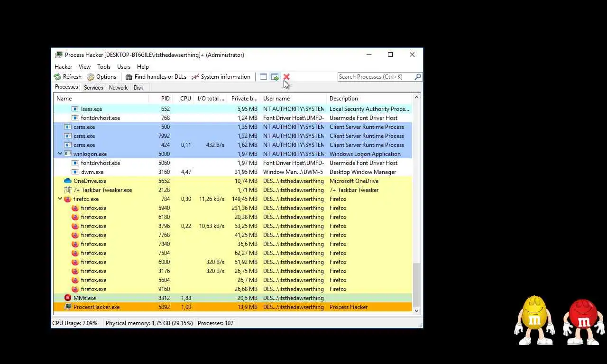Click the OneDrive.exe cloud icon

pos(67,181)
